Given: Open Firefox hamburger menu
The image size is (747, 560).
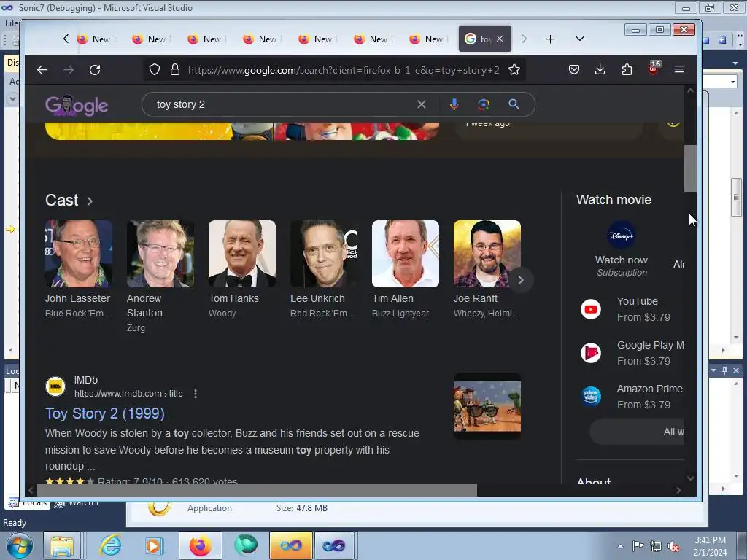Looking at the screenshot, I should pyautogui.click(x=679, y=69).
